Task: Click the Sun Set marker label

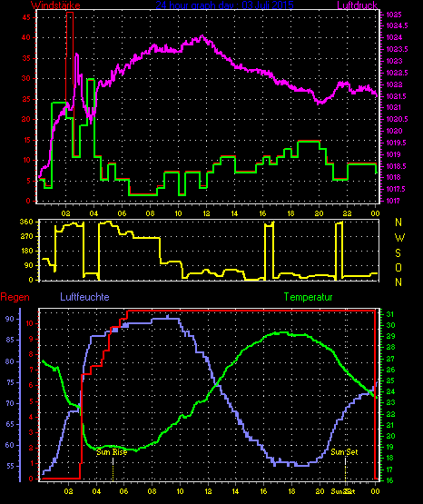Action: click(344, 452)
